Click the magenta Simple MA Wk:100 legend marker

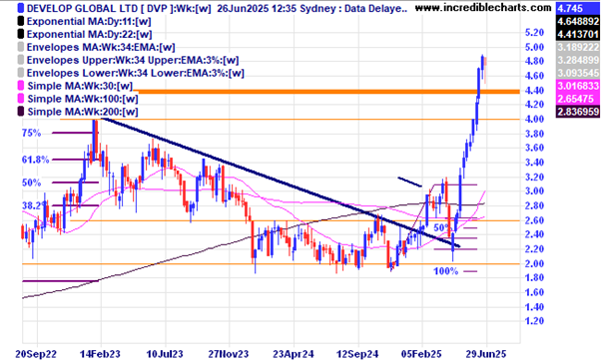point(21,99)
